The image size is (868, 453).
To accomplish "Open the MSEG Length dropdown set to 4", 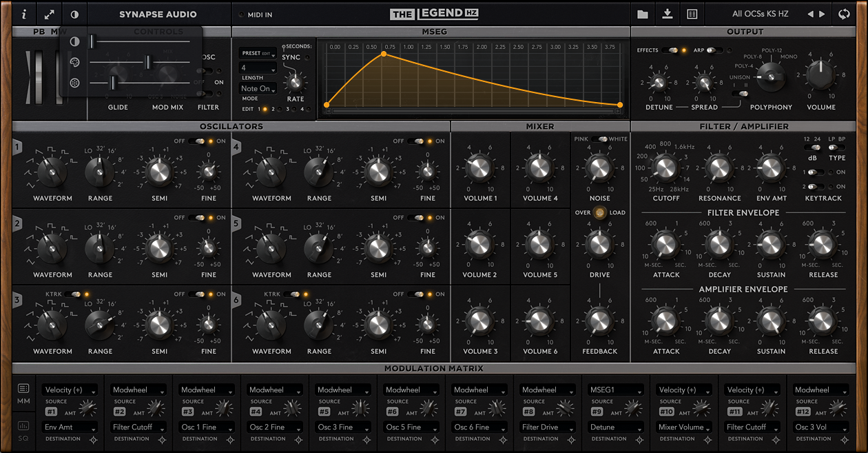I will pos(258,67).
